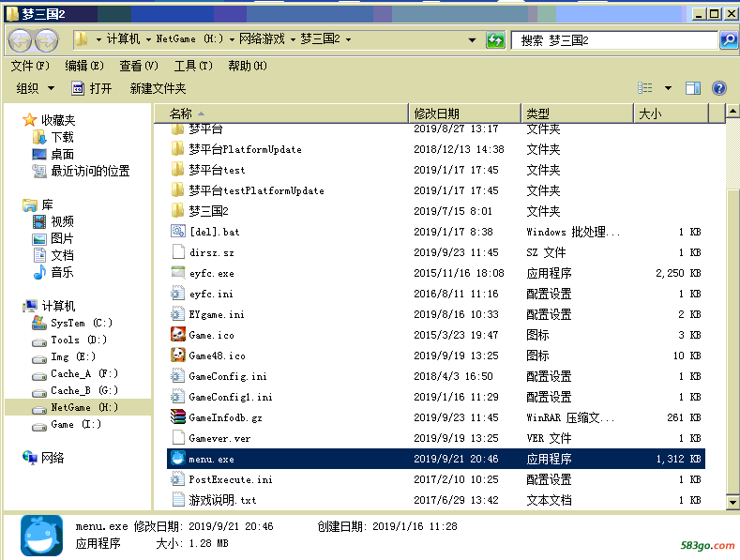Open the 查看(V) menu
The image size is (740, 560).
pyautogui.click(x=139, y=66)
